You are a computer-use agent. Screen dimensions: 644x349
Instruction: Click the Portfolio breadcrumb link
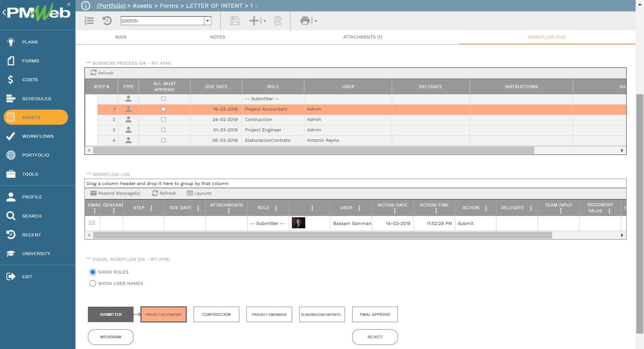111,6
